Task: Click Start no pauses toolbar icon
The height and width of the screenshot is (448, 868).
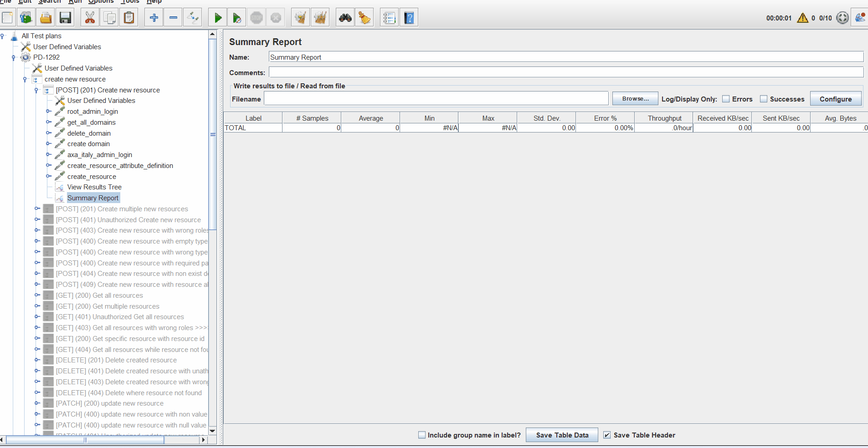Action: (x=237, y=18)
